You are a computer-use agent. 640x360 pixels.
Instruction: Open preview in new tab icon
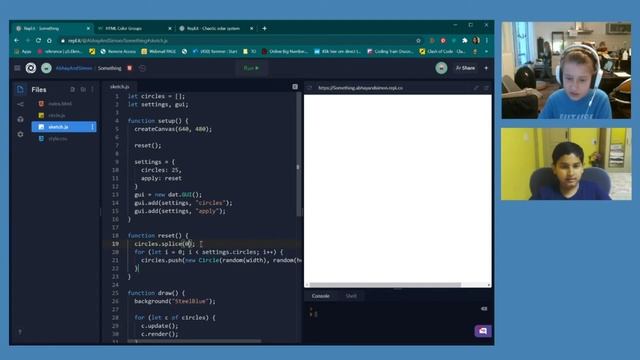click(476, 88)
